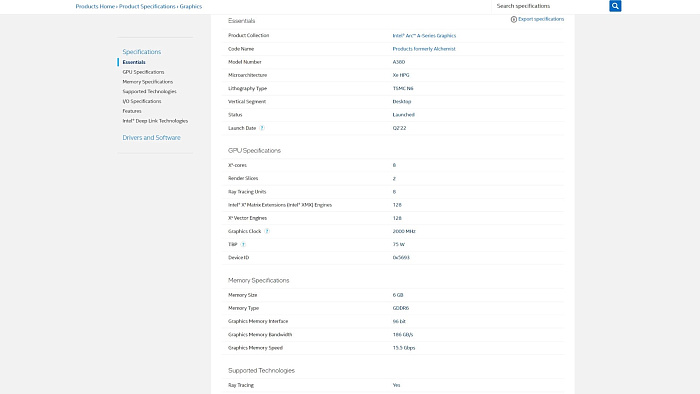Screen dimensions: 700x394
Task: Click the Graphics Memory Bandwidth value 186 GB/s
Action: coord(403,335)
